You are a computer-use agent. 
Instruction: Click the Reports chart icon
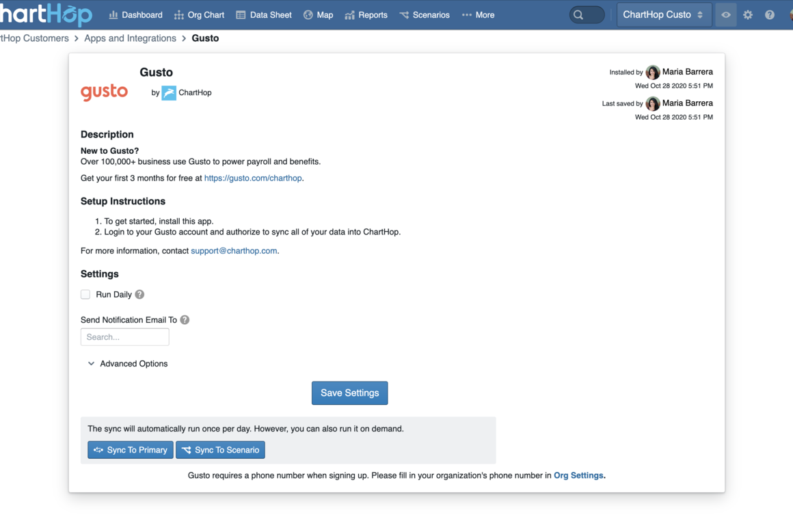pyautogui.click(x=349, y=15)
